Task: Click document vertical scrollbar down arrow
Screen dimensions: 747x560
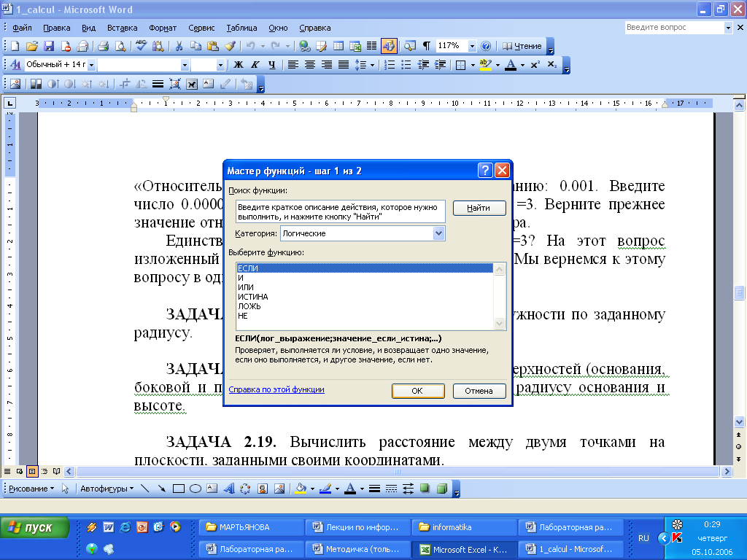Action: [x=739, y=422]
